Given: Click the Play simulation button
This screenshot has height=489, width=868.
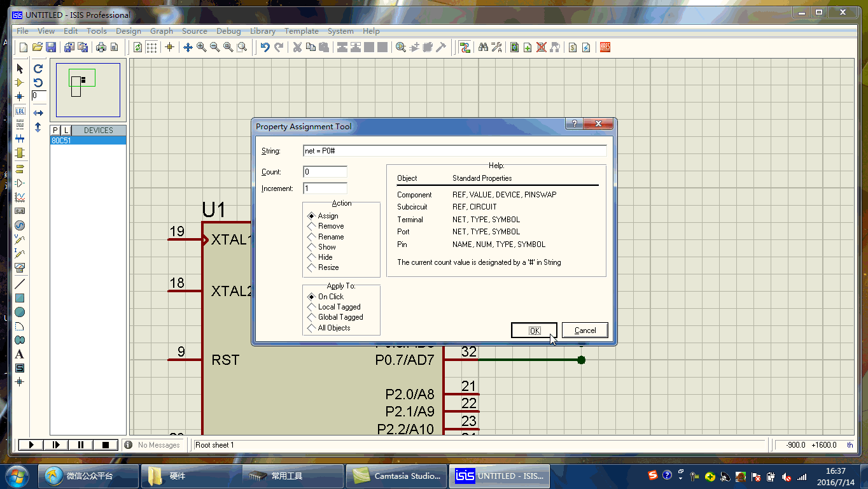Looking at the screenshot, I should coord(31,444).
